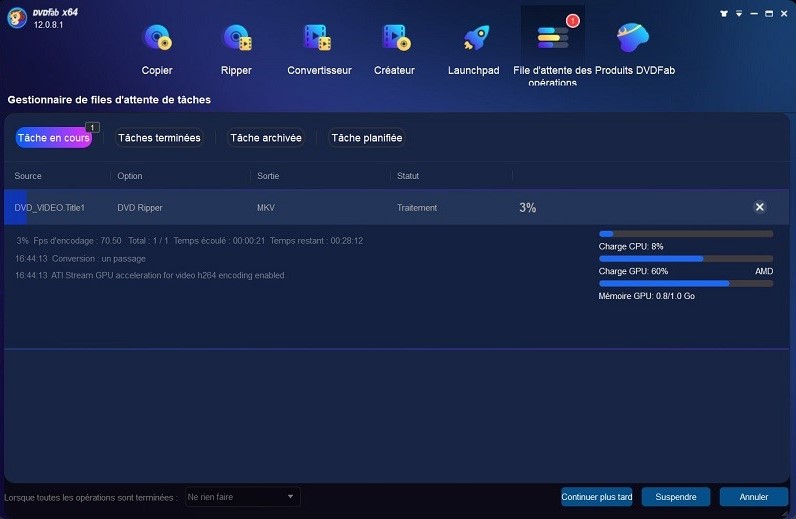
Task: Click the 'Charge GPU: 60%' label
Action: click(633, 271)
